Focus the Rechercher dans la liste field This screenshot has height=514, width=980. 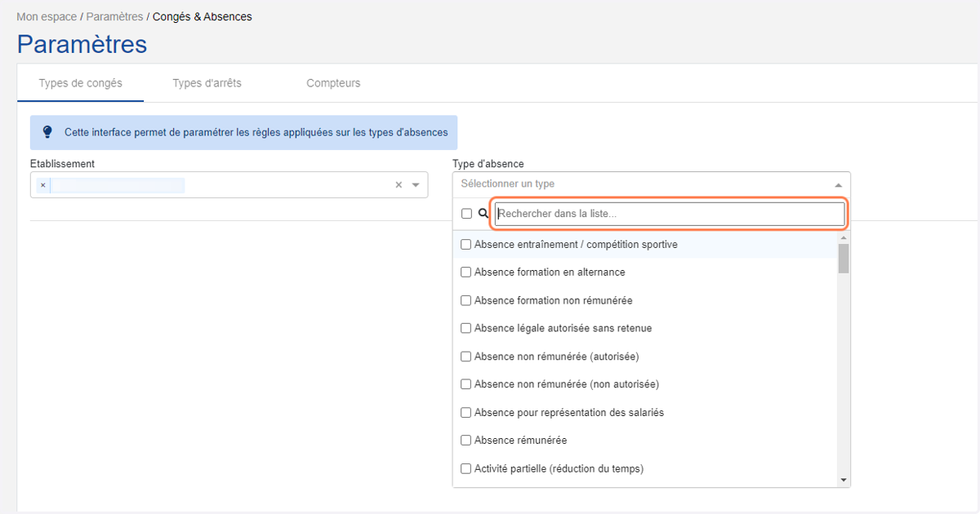[x=670, y=214]
